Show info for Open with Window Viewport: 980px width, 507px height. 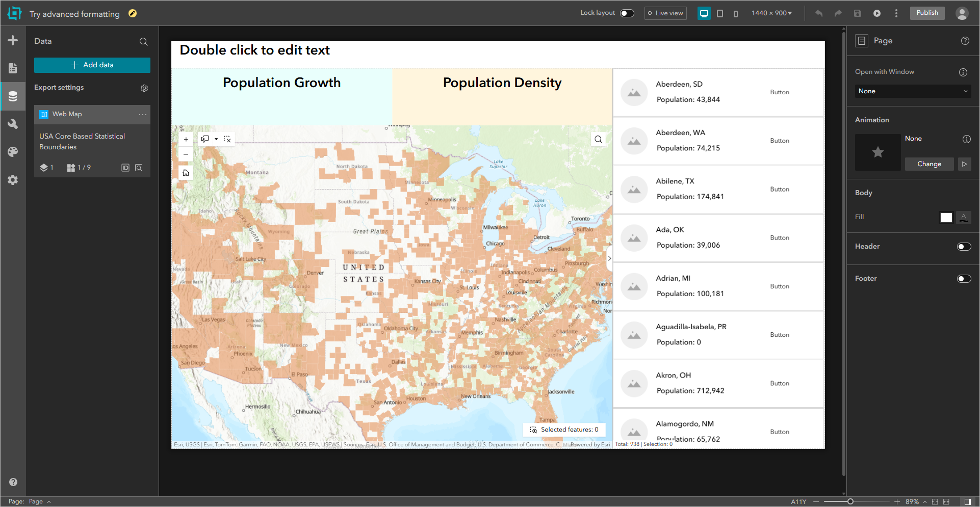tap(963, 72)
